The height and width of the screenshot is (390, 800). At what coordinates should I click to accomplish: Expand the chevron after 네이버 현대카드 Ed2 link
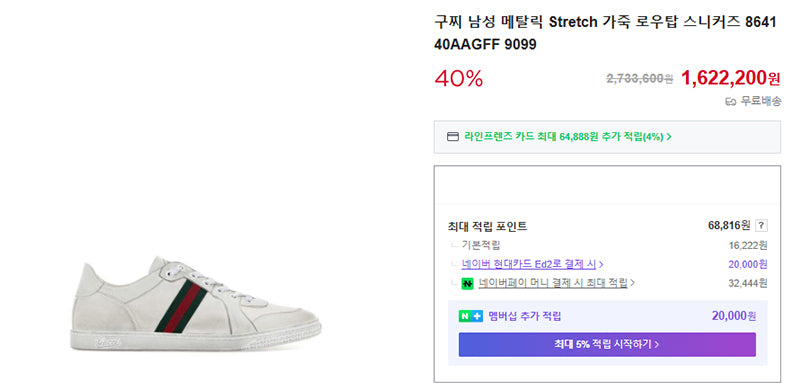point(601,264)
